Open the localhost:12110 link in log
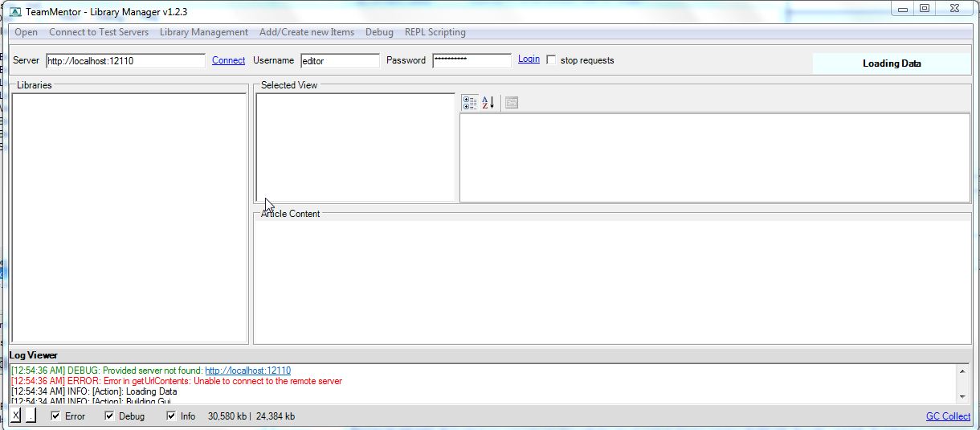 (247, 371)
